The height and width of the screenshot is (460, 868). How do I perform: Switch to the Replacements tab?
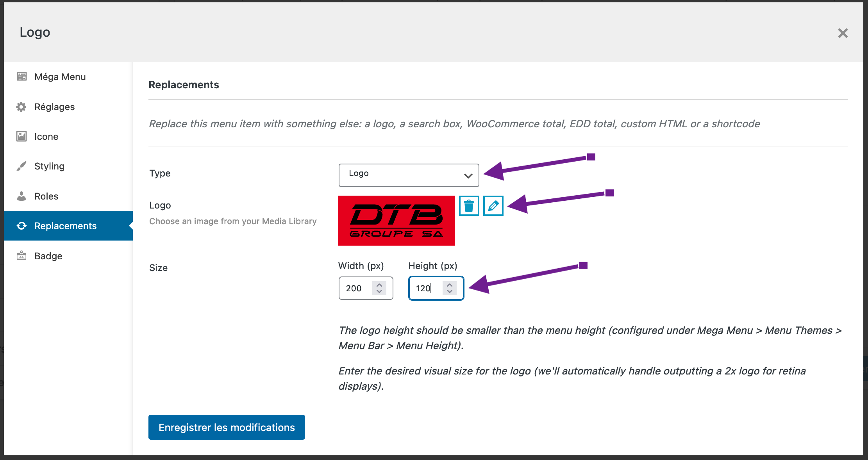coord(65,226)
